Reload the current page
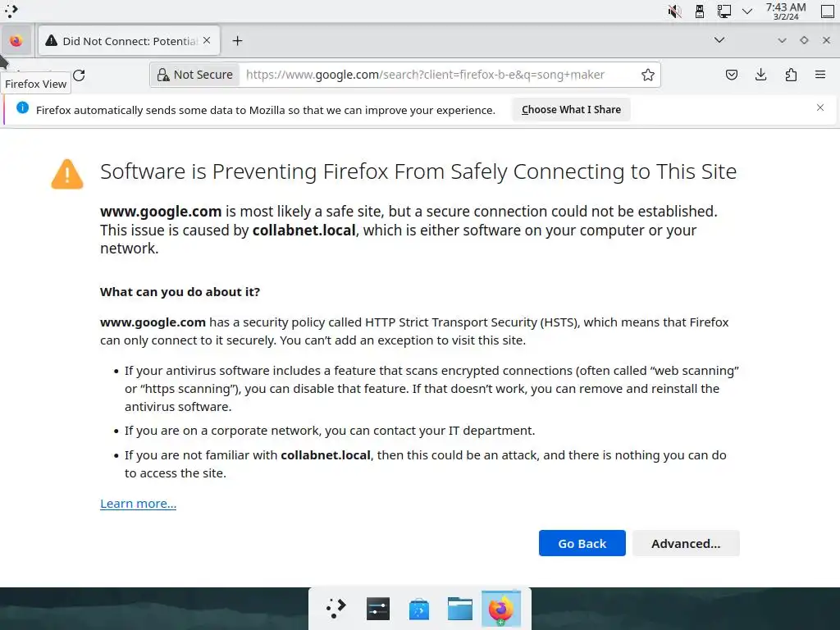Screen dimensions: 840x630 coord(79,75)
